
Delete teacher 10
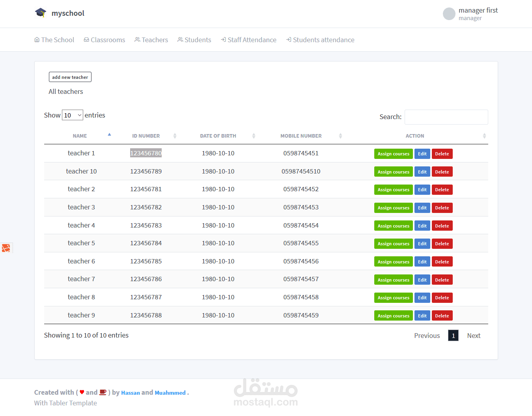[442, 172]
